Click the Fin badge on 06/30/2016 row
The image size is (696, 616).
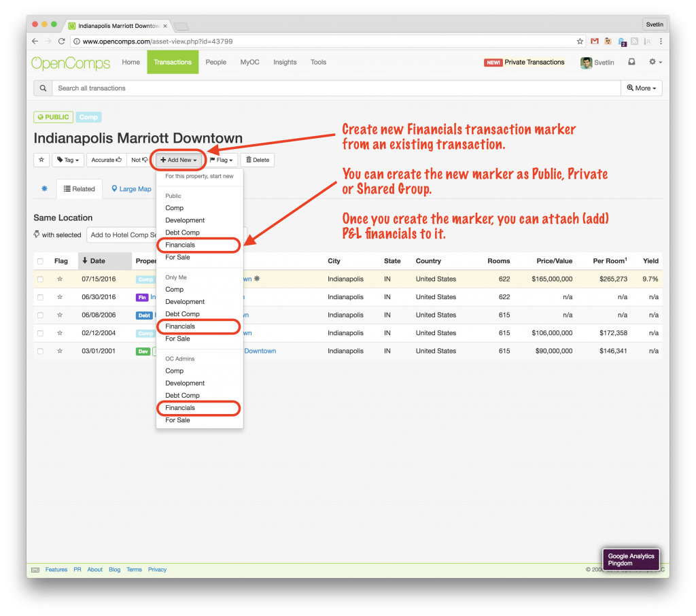tap(142, 297)
